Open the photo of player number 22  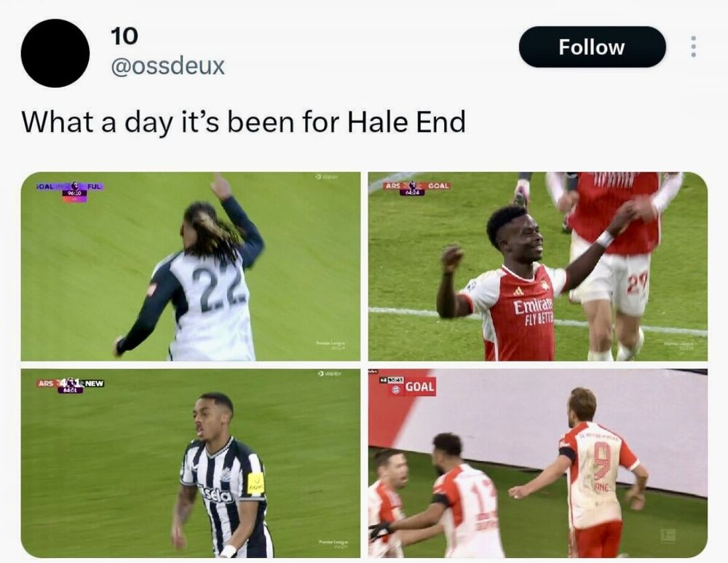[190, 267]
